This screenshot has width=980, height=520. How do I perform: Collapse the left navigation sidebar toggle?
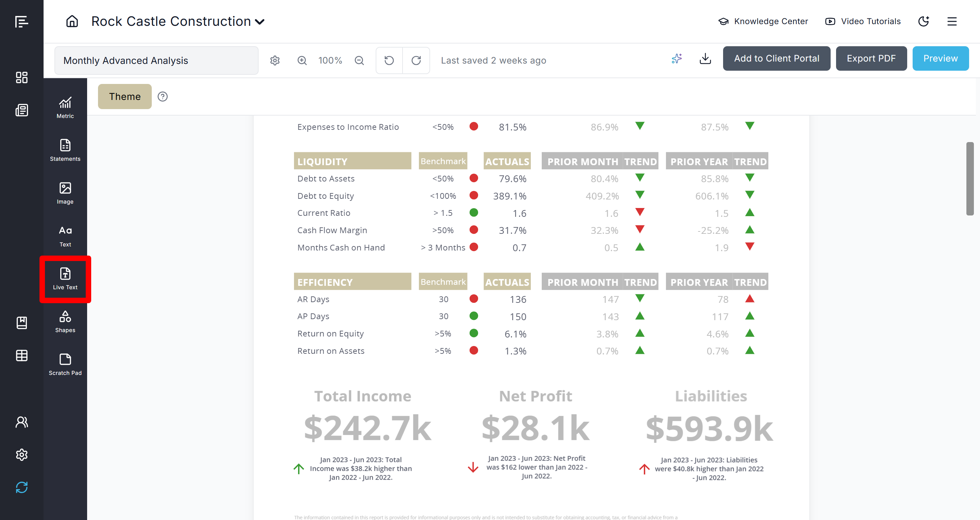pos(22,21)
